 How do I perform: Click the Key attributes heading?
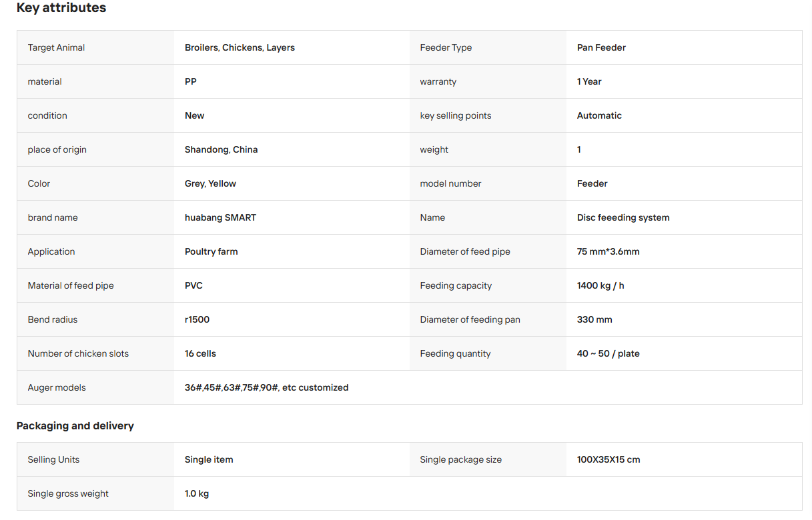click(x=61, y=8)
